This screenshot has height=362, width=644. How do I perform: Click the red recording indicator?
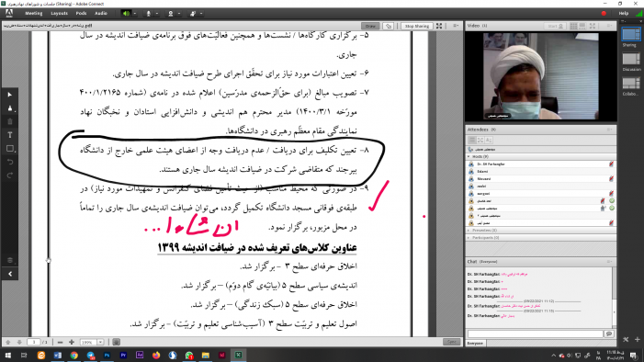click(604, 14)
